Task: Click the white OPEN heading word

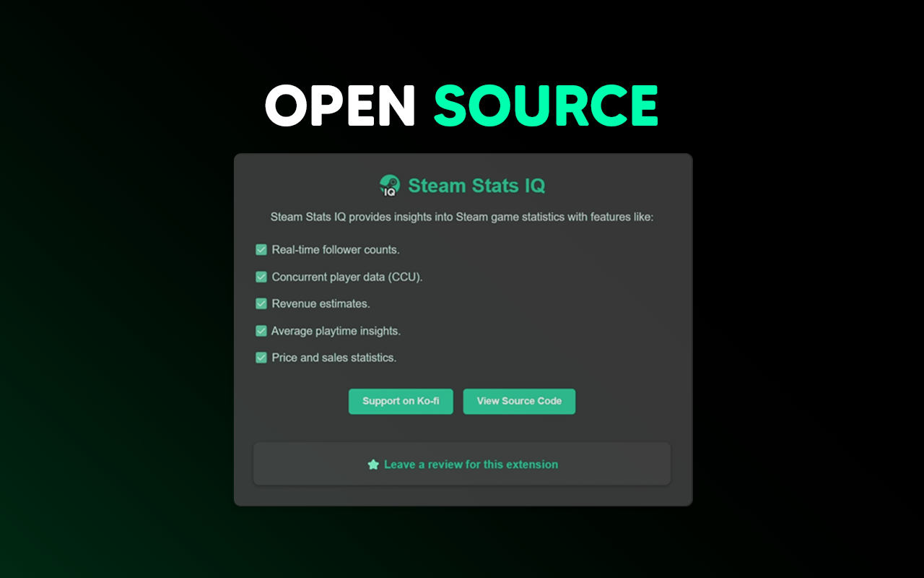Action: (340, 105)
